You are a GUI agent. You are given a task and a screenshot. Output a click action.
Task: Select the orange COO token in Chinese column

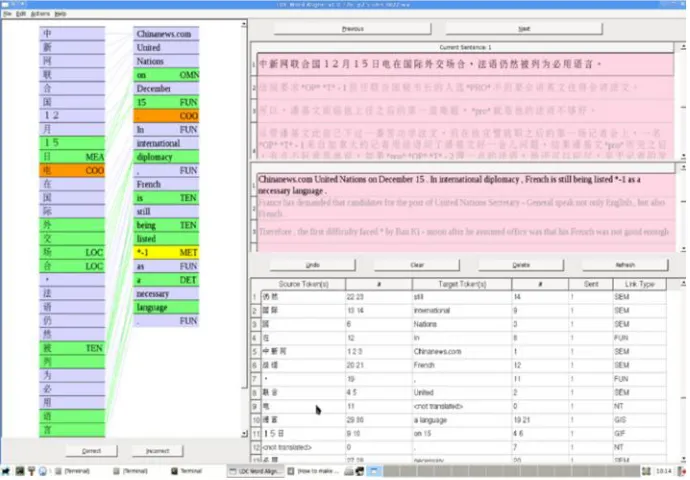pos(72,170)
